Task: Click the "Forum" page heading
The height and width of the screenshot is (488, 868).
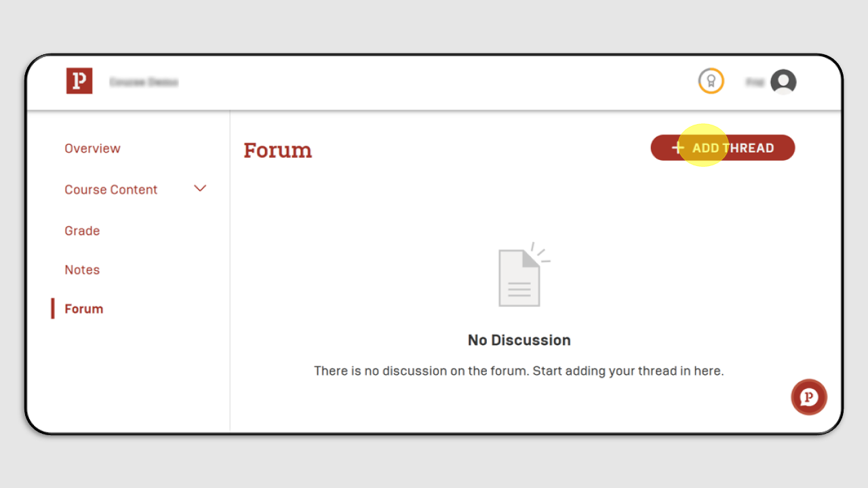Action: pyautogui.click(x=278, y=150)
